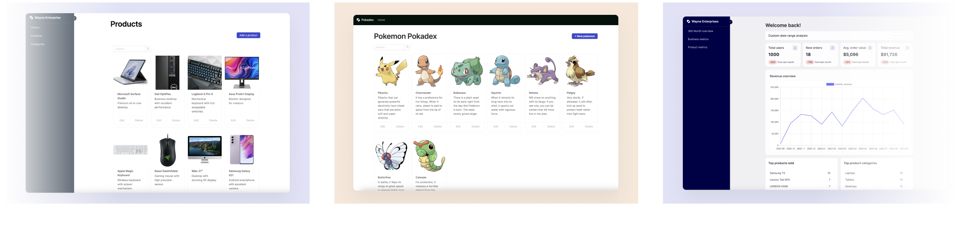Edit the Bulbasaur entry

(x=458, y=127)
